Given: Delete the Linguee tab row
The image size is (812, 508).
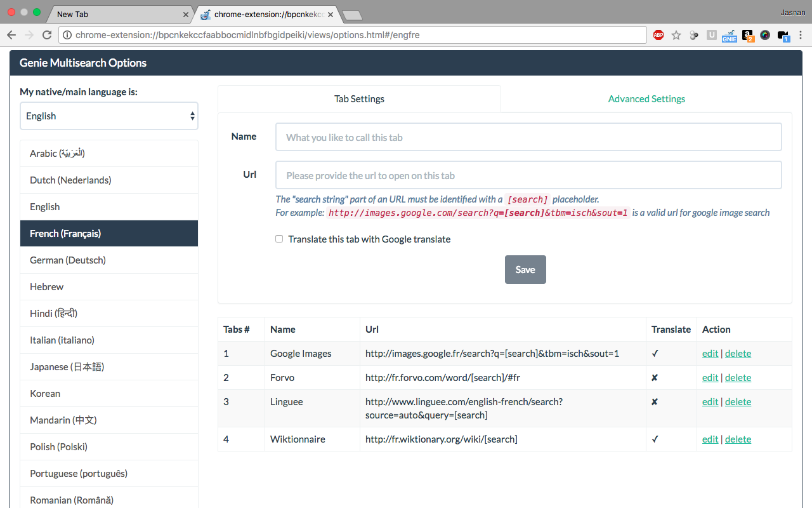Looking at the screenshot, I should (x=738, y=402).
